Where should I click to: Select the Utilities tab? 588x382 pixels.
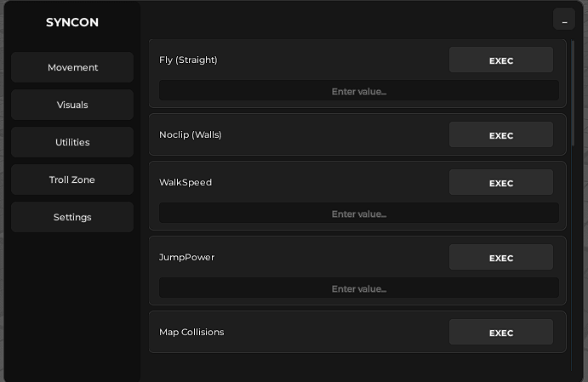pos(72,142)
